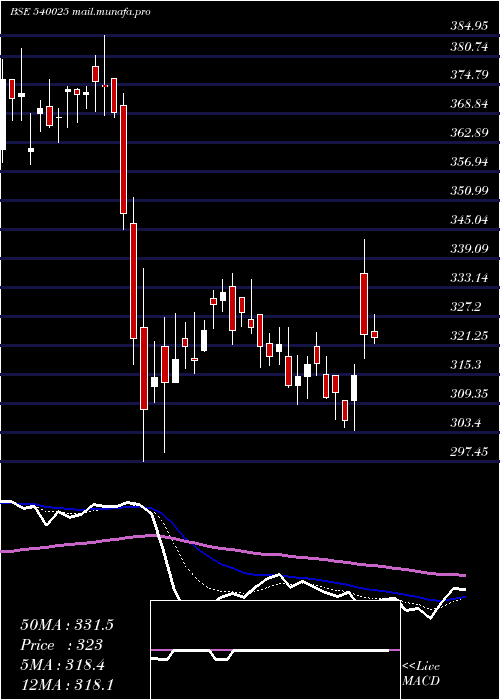Click the MACD inset chart box
Screen dimensions: 500x700
click(x=275, y=650)
